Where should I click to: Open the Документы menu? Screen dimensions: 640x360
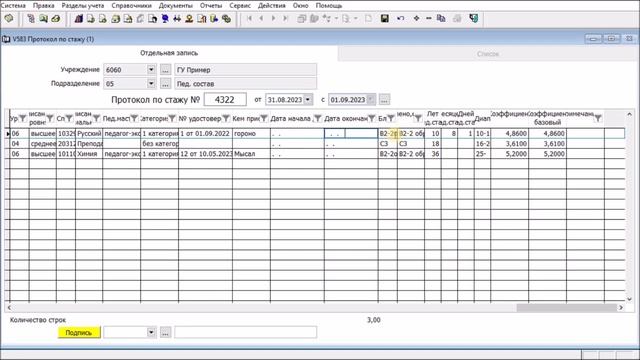176,6
